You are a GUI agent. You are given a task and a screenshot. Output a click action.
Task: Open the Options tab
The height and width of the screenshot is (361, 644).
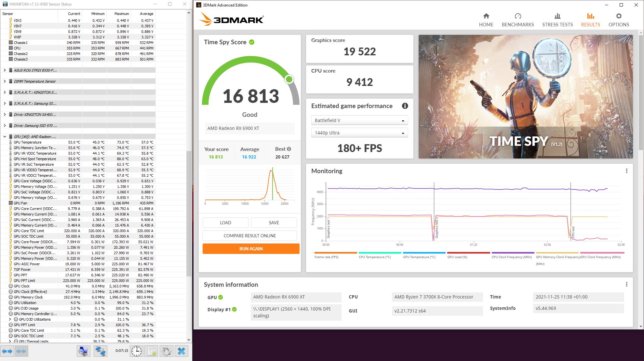click(618, 20)
